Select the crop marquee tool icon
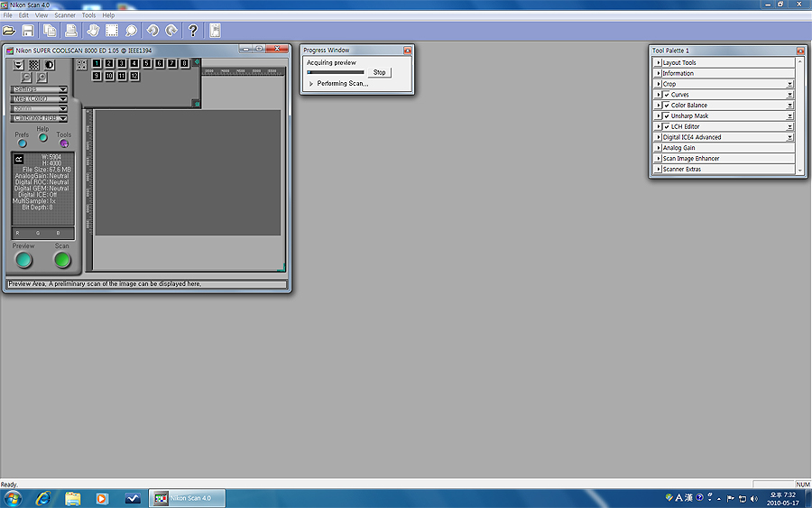Image resolution: width=812 pixels, height=508 pixels. click(112, 31)
